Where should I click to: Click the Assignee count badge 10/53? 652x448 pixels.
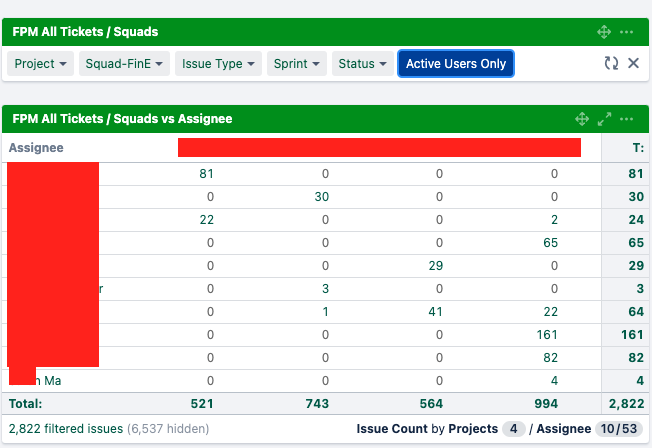[x=619, y=429]
